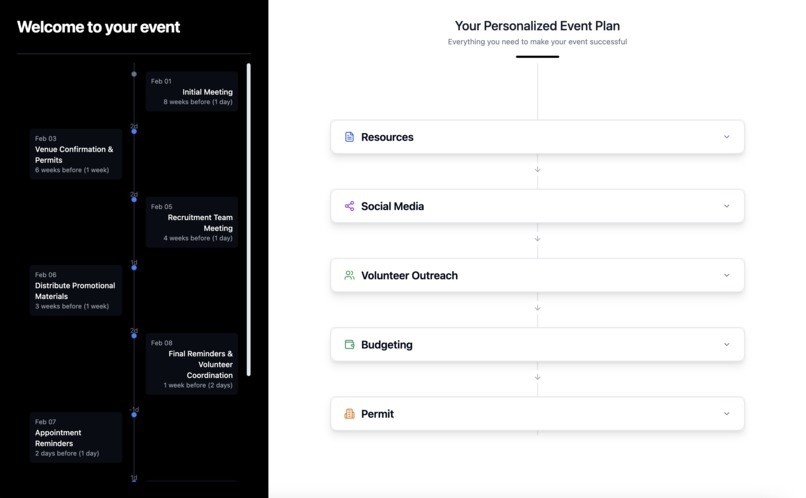This screenshot has width=806, height=498.
Task: Click the Budgeting wallet icon
Action: click(x=349, y=344)
